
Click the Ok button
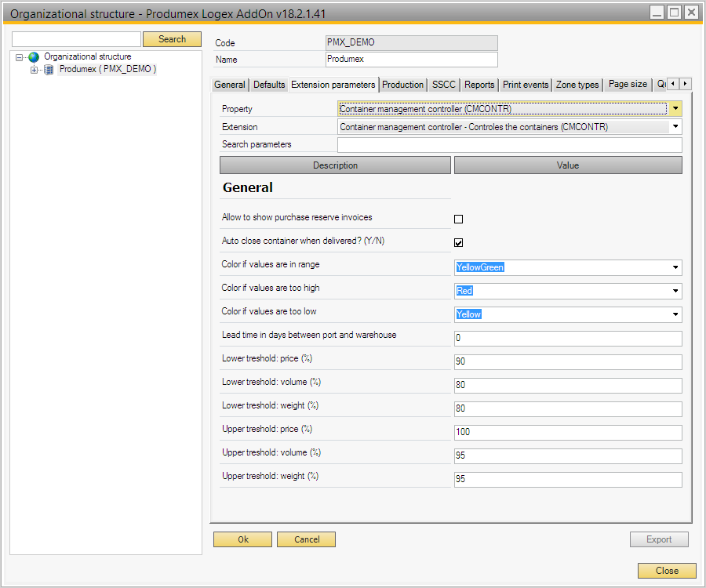(243, 539)
